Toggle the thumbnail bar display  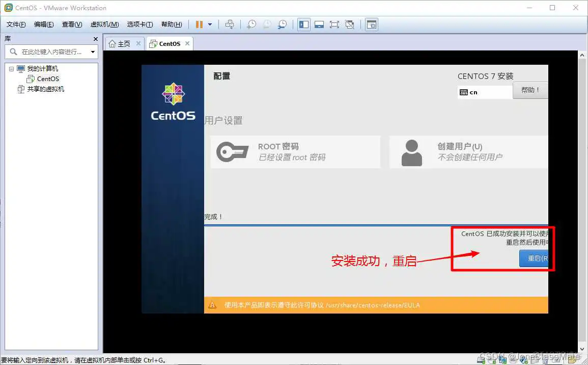click(319, 24)
